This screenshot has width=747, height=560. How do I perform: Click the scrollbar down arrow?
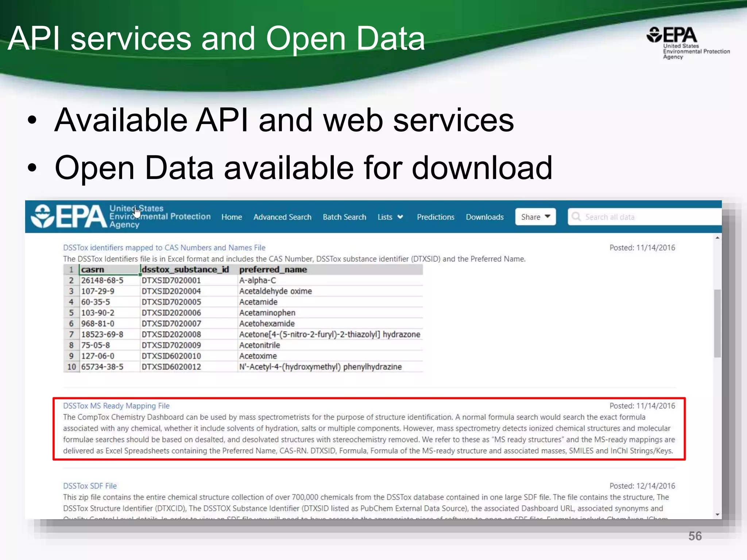point(717,514)
